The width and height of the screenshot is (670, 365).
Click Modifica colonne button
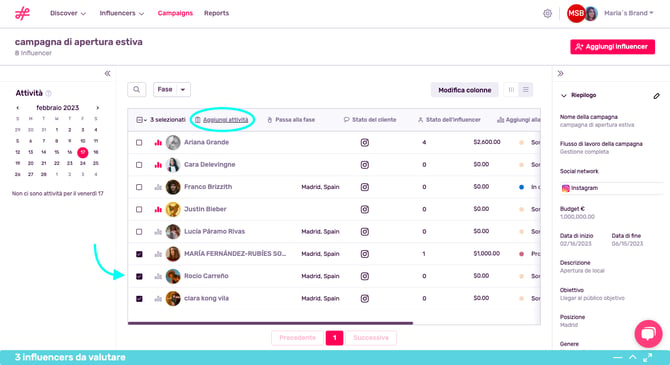464,90
